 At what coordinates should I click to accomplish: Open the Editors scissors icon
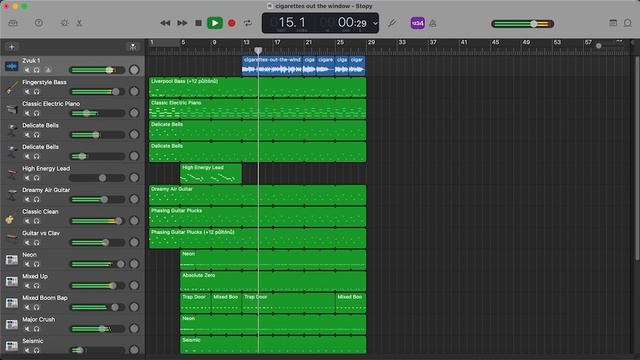pyautogui.click(x=79, y=23)
